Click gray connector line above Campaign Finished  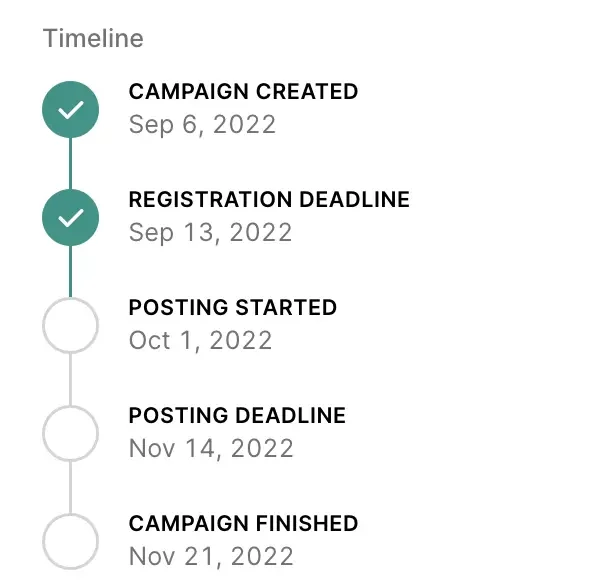point(71,487)
